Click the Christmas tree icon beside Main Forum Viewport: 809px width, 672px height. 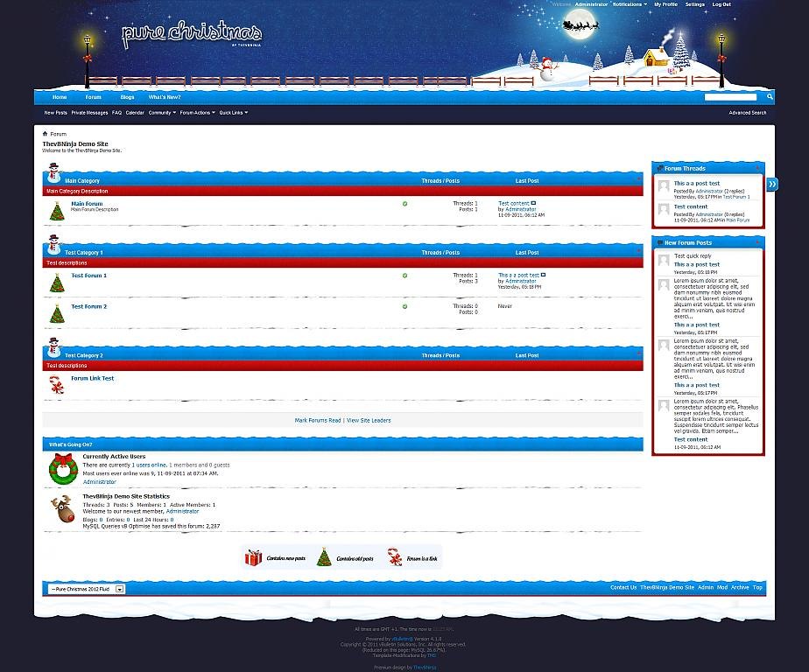[57, 211]
